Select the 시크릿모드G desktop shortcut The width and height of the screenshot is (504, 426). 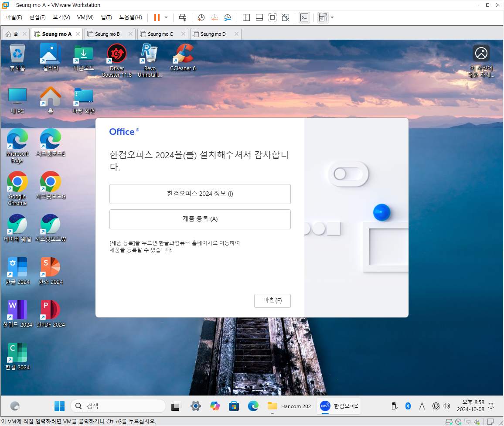51,185
